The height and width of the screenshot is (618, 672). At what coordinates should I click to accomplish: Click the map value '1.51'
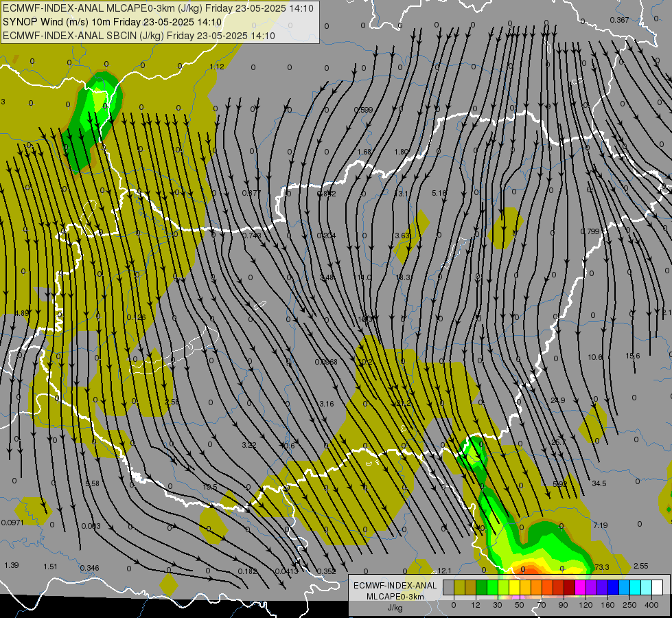pyautogui.click(x=50, y=567)
